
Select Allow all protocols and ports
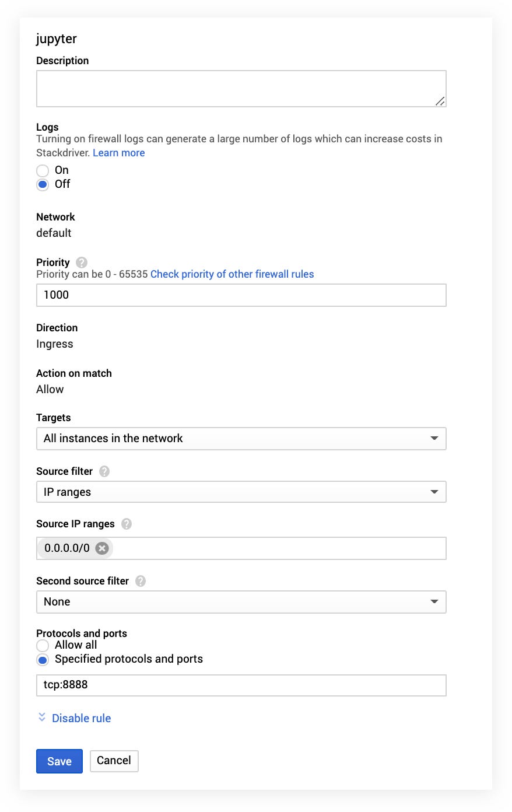[x=43, y=646]
